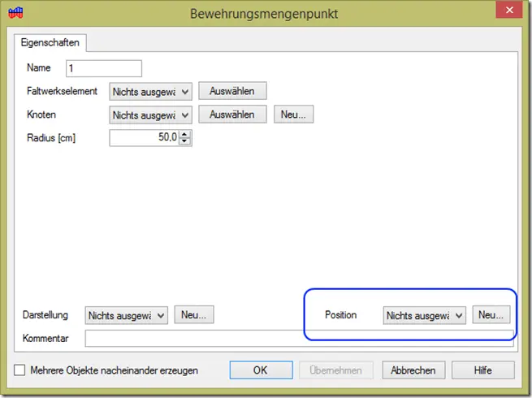Screen dimensions: 532x398
Task: Click the Abbrechen button
Action: pos(413,370)
